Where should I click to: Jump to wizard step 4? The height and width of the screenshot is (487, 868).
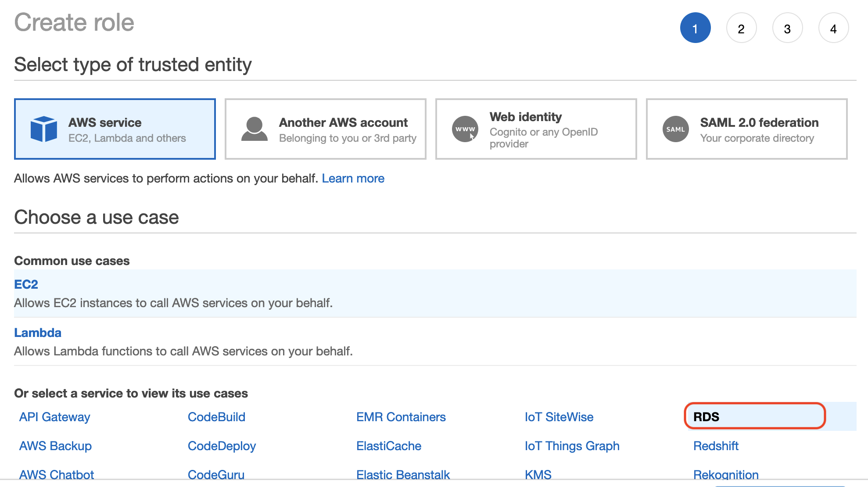tap(834, 28)
